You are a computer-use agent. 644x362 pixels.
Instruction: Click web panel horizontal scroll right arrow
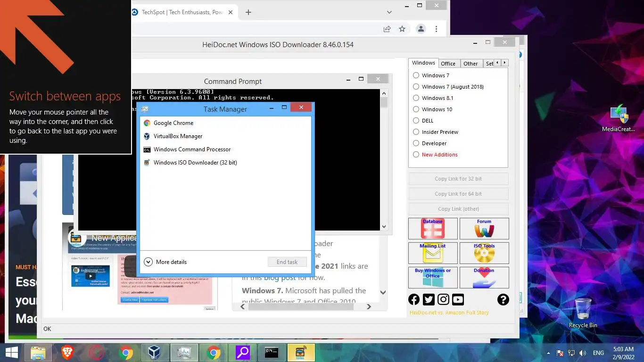[369, 307]
